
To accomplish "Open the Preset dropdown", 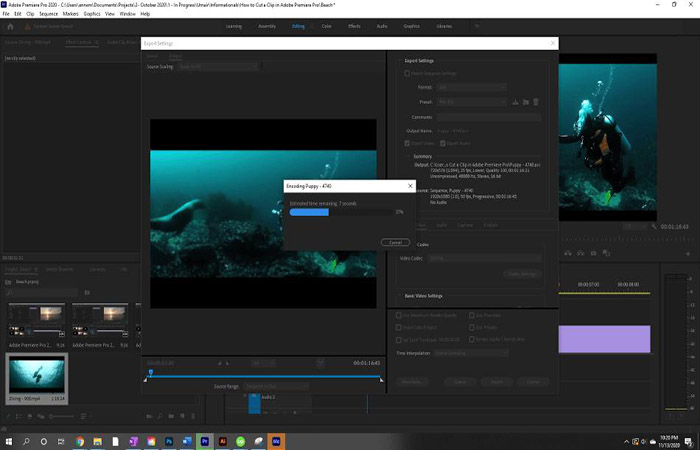I will point(471,102).
